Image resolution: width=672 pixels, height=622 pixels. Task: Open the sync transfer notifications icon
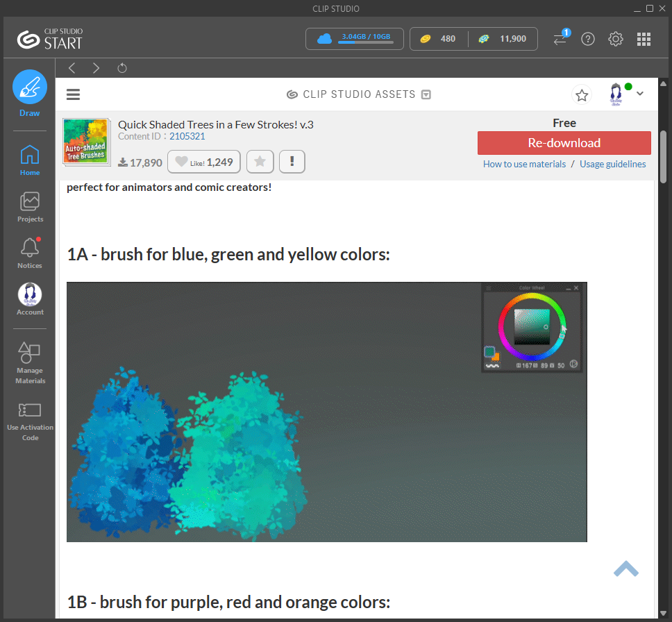(x=560, y=38)
